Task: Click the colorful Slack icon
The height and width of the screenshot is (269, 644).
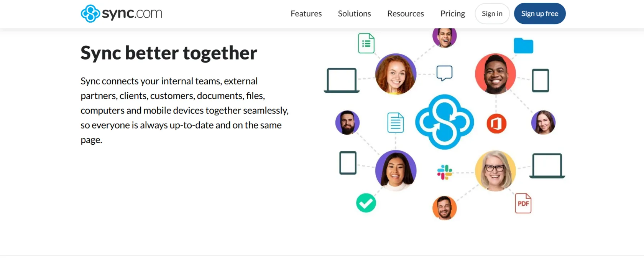Action: (445, 172)
